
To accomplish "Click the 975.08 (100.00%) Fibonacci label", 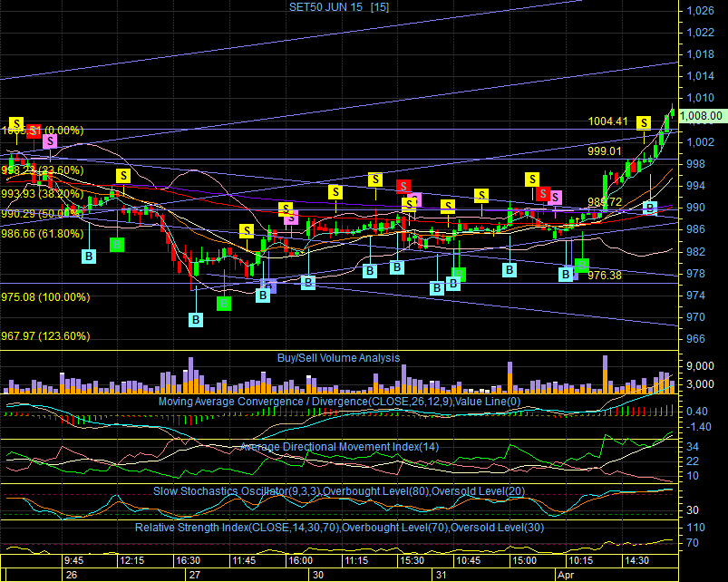I will [x=45, y=297].
